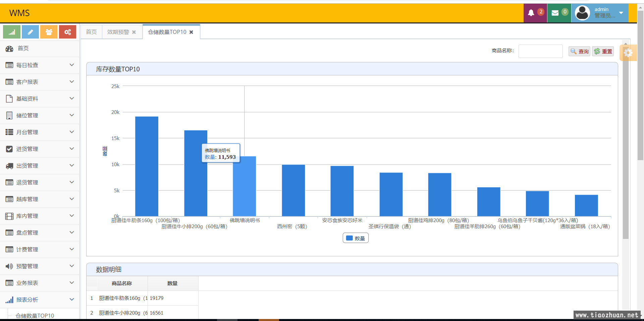644x321 pixels.
Task: Close the 仓储数量TOP10 tab
Action: pos(191,32)
